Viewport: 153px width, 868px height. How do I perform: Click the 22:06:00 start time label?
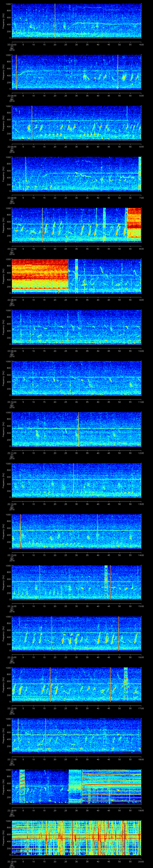coord(12,198)
